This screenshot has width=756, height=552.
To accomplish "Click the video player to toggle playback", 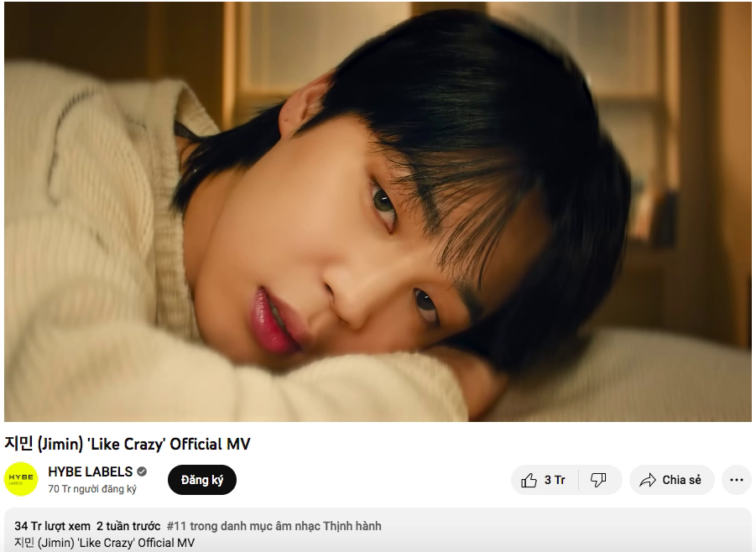I will (378, 212).
